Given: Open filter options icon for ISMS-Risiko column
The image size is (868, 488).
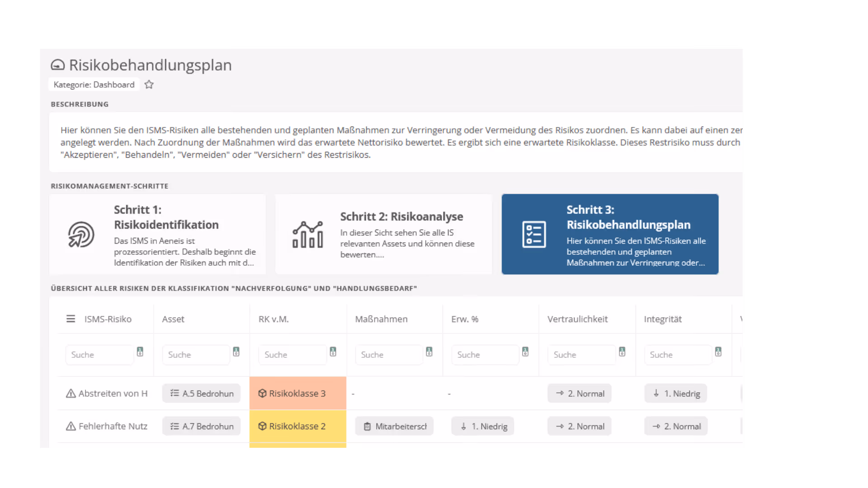Looking at the screenshot, I should 140,352.
